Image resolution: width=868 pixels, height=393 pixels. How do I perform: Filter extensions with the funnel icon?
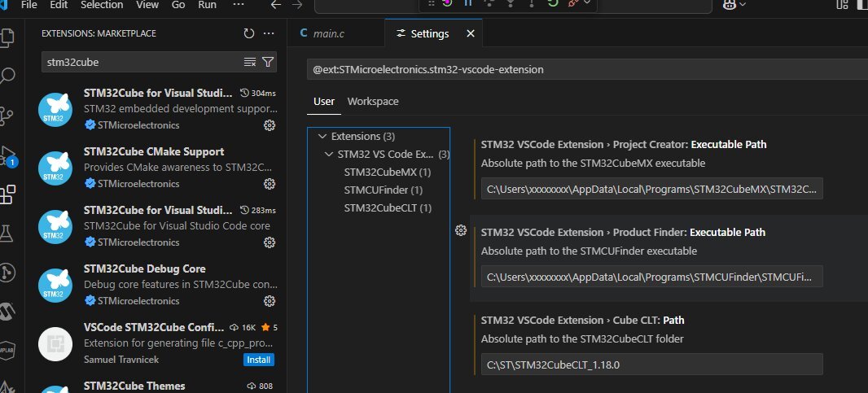tap(267, 62)
